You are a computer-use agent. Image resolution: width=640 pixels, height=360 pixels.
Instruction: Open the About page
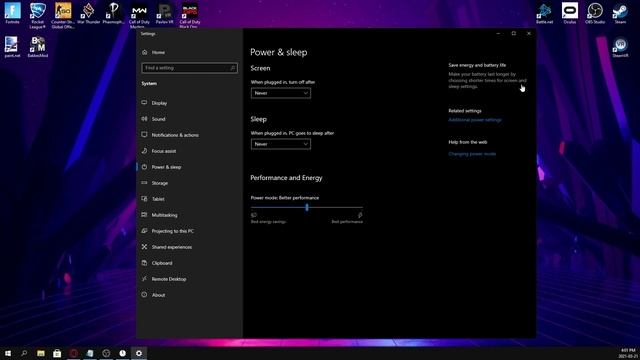158,295
